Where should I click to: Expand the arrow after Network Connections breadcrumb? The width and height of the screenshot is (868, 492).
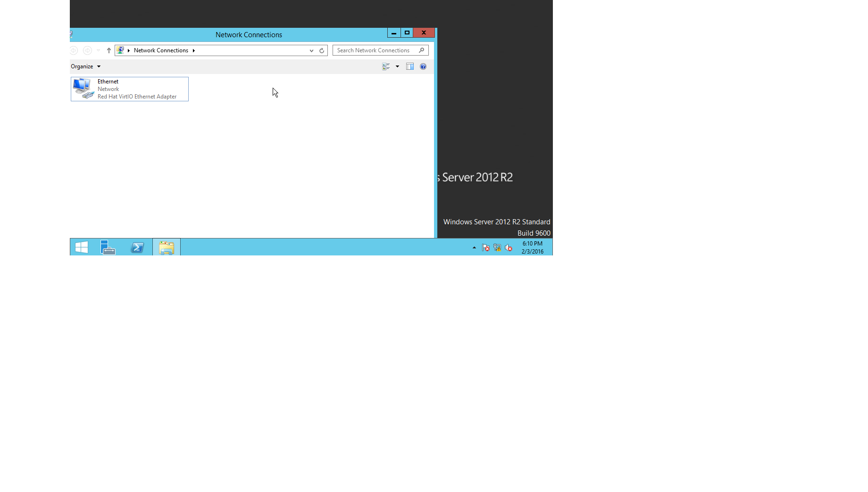[193, 50]
